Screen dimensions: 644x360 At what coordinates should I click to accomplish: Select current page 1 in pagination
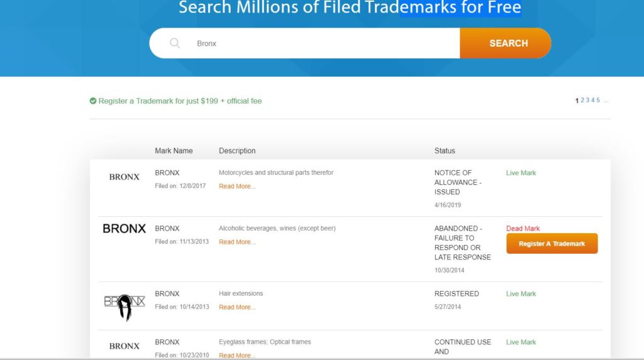577,101
